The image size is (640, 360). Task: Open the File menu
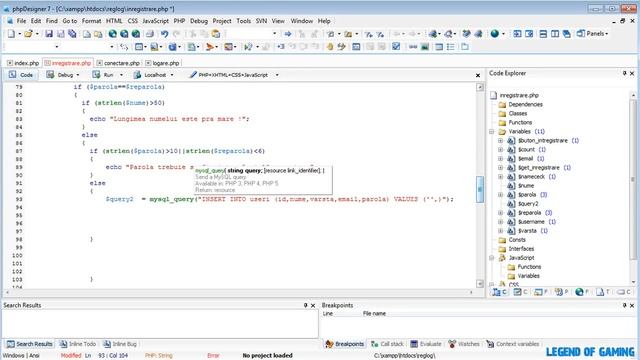click(21, 21)
